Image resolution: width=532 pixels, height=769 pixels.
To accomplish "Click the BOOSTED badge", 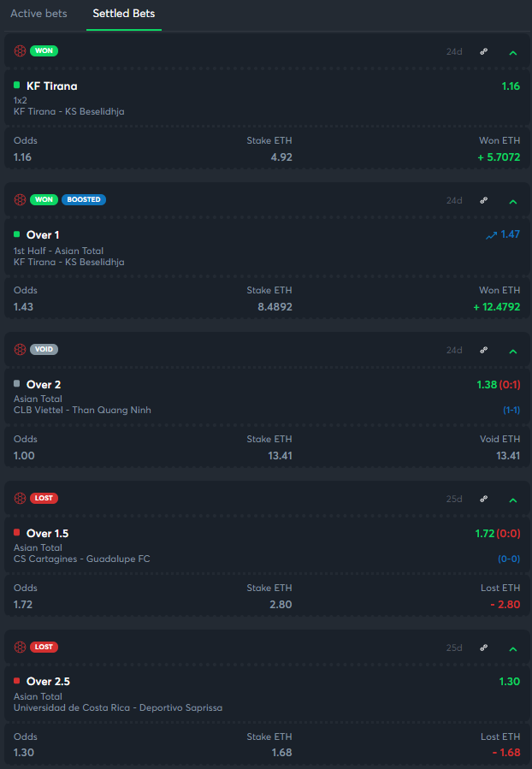I will (83, 199).
